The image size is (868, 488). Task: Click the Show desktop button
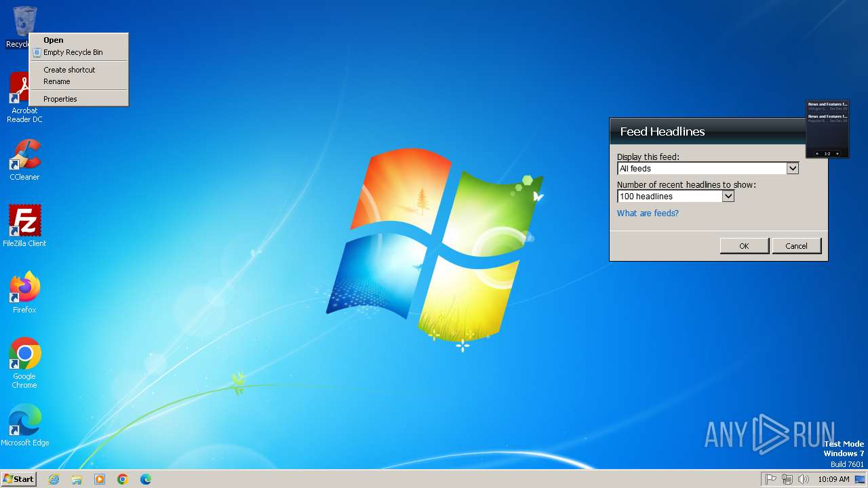point(861,479)
